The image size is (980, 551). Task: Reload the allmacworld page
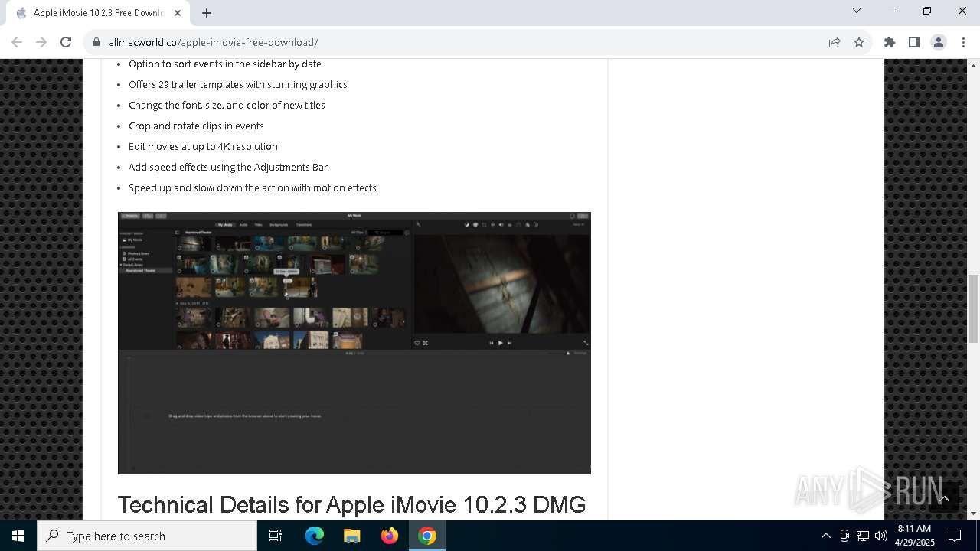[x=66, y=42]
